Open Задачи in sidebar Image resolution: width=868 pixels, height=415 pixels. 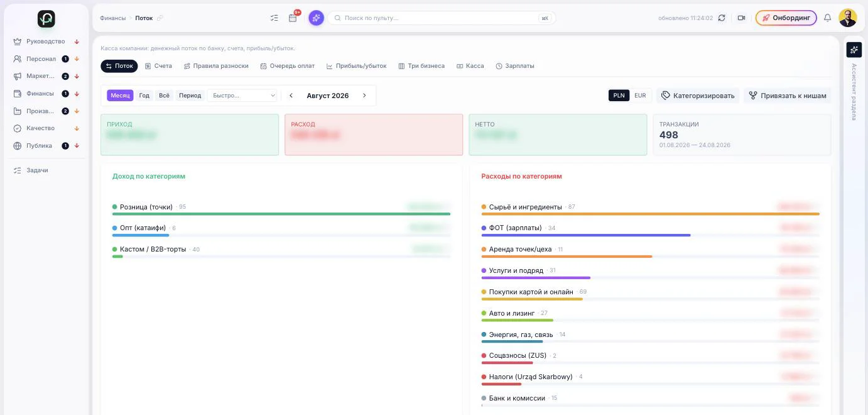tap(37, 170)
